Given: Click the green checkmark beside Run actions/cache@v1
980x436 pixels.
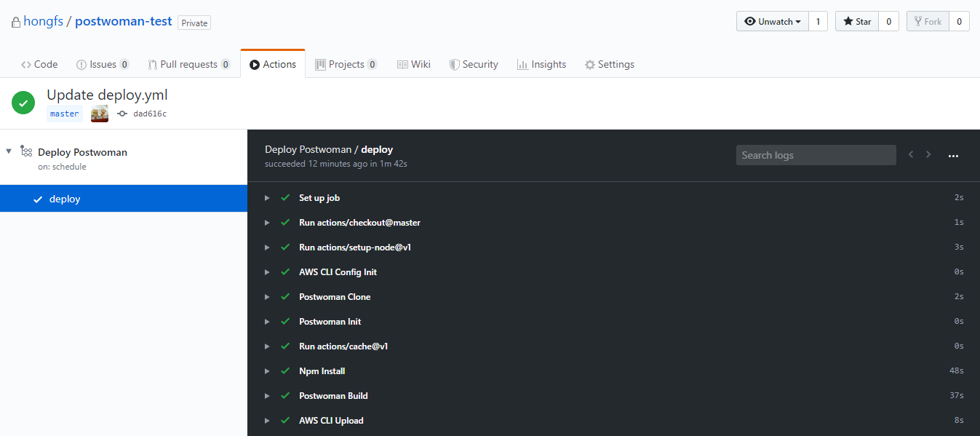Looking at the screenshot, I should point(285,346).
